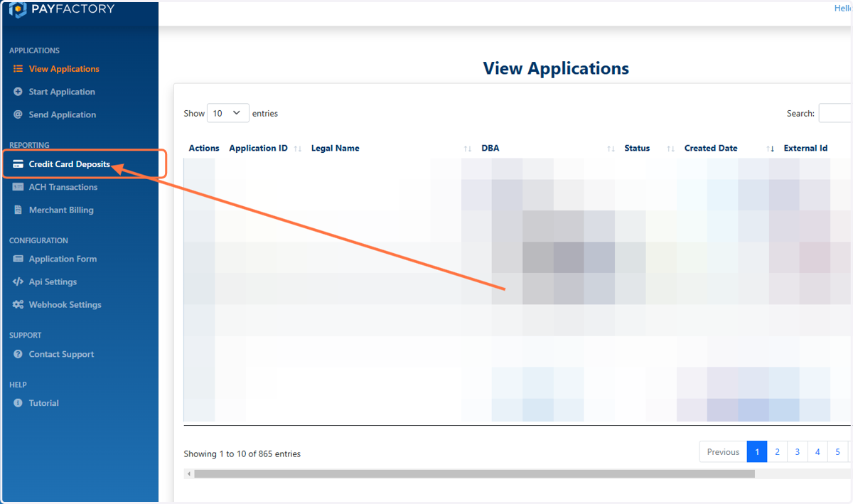Click the View Applications list icon
853x504 pixels.
click(18, 69)
